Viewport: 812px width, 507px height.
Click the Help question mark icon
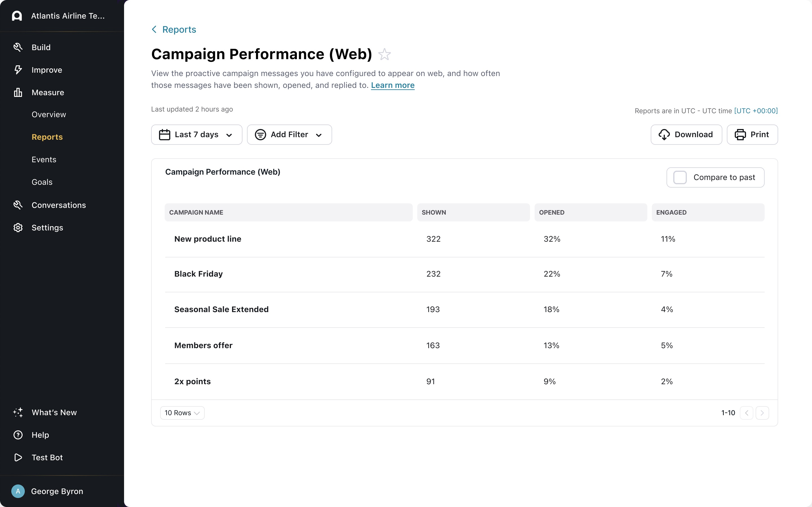point(18,435)
